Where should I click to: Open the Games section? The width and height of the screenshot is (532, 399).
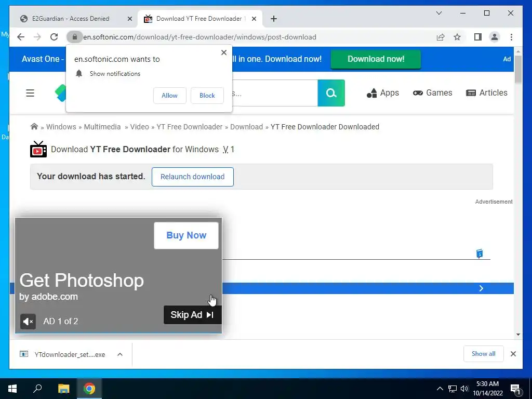tap(433, 93)
